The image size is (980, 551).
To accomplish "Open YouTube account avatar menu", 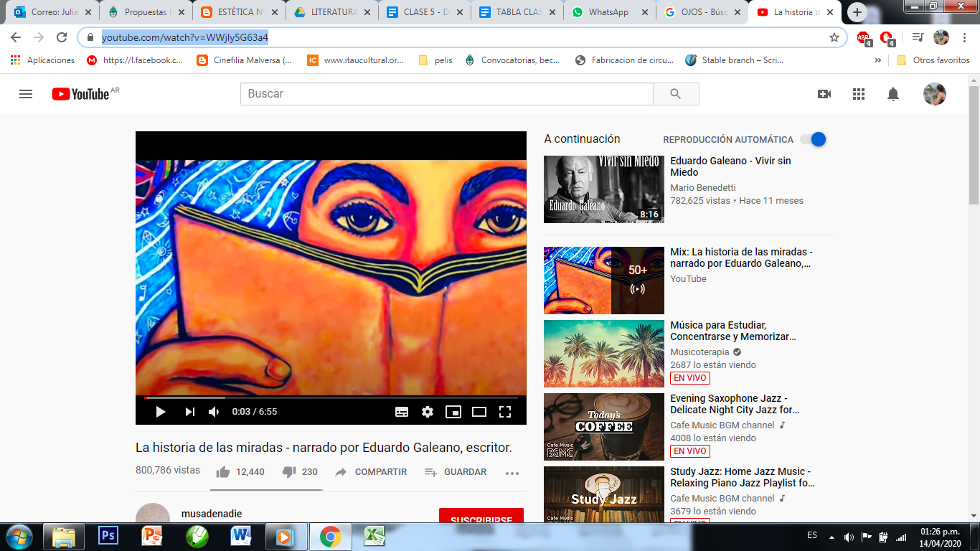I will (x=935, y=94).
